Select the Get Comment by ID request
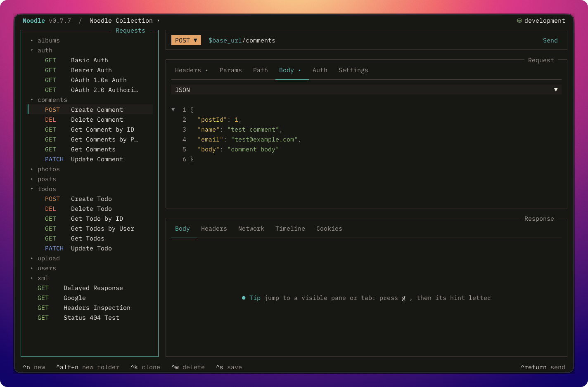 tap(91, 130)
